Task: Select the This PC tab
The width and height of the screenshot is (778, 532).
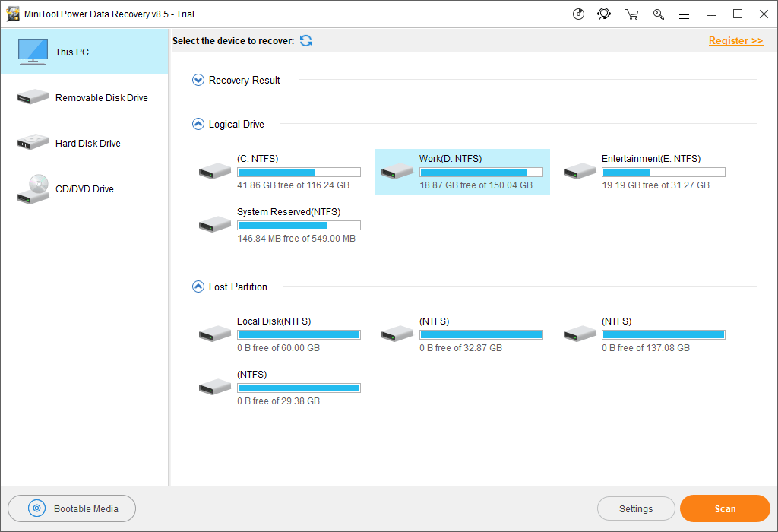Action: point(85,52)
